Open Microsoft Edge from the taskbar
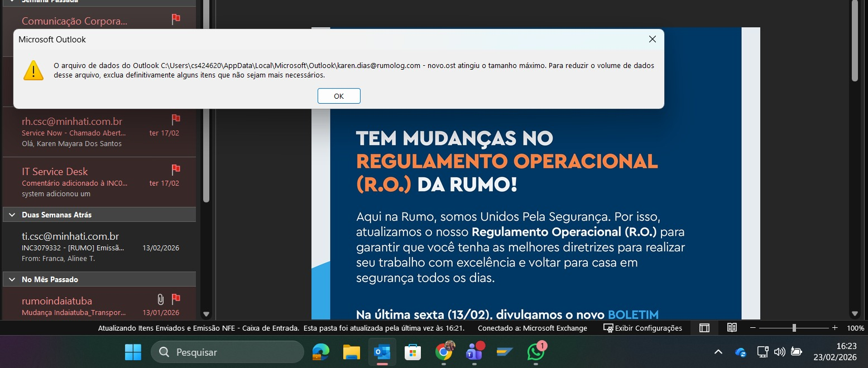 [x=320, y=352]
